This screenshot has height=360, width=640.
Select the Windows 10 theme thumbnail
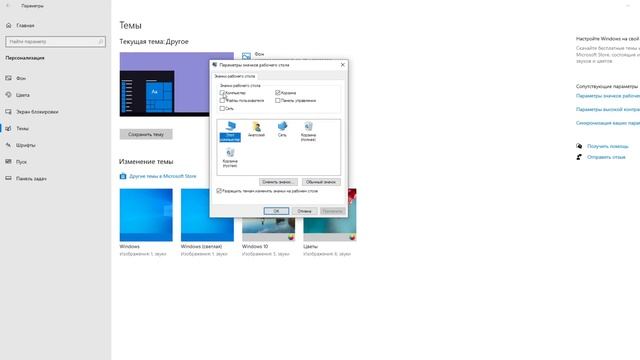coord(269,229)
